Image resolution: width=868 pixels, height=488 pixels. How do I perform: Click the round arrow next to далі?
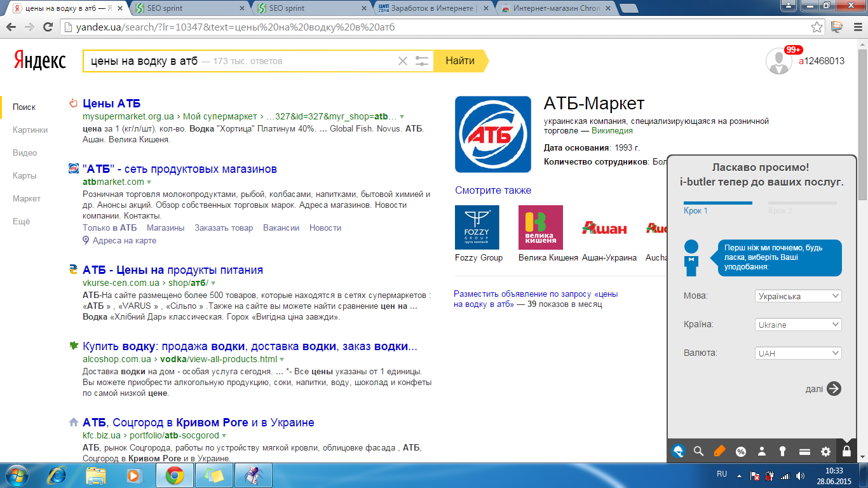coord(834,389)
